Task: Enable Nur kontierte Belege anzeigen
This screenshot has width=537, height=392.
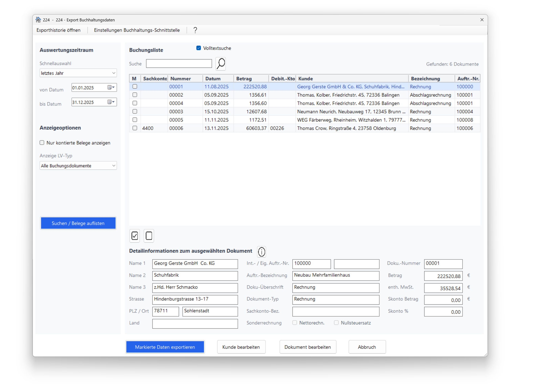Action: [42, 143]
